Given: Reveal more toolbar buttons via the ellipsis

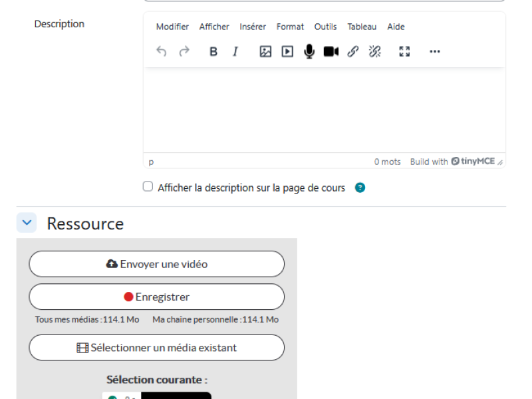Looking at the screenshot, I should [x=435, y=52].
